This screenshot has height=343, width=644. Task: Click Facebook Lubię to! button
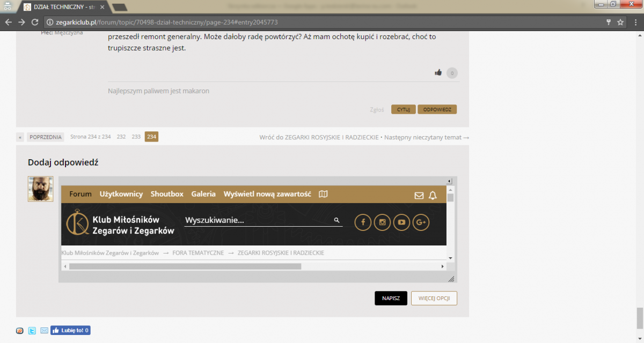click(70, 331)
